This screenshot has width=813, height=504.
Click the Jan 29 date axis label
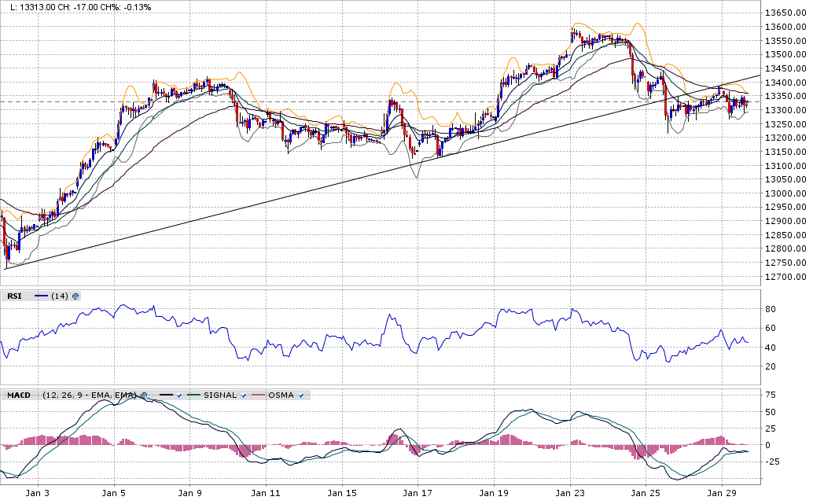tap(722, 494)
